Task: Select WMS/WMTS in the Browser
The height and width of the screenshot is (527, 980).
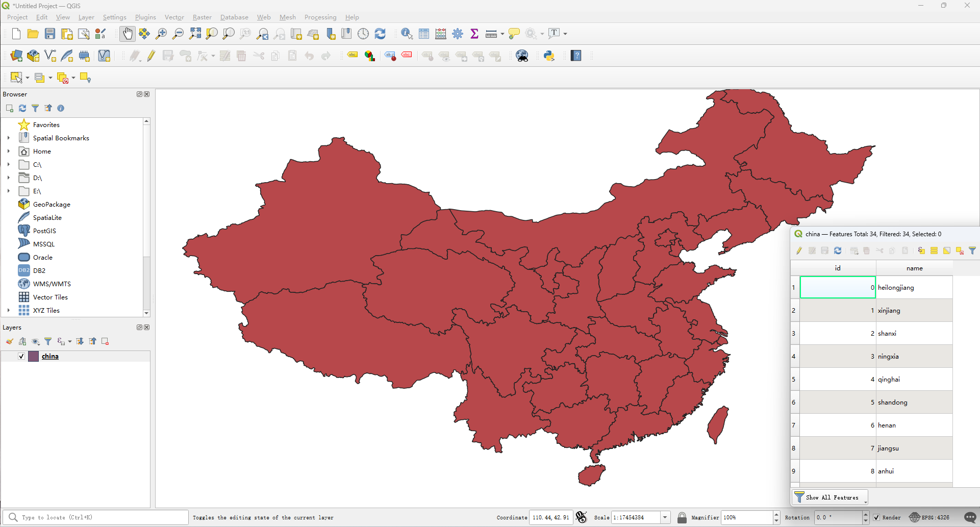Action: [x=52, y=284]
